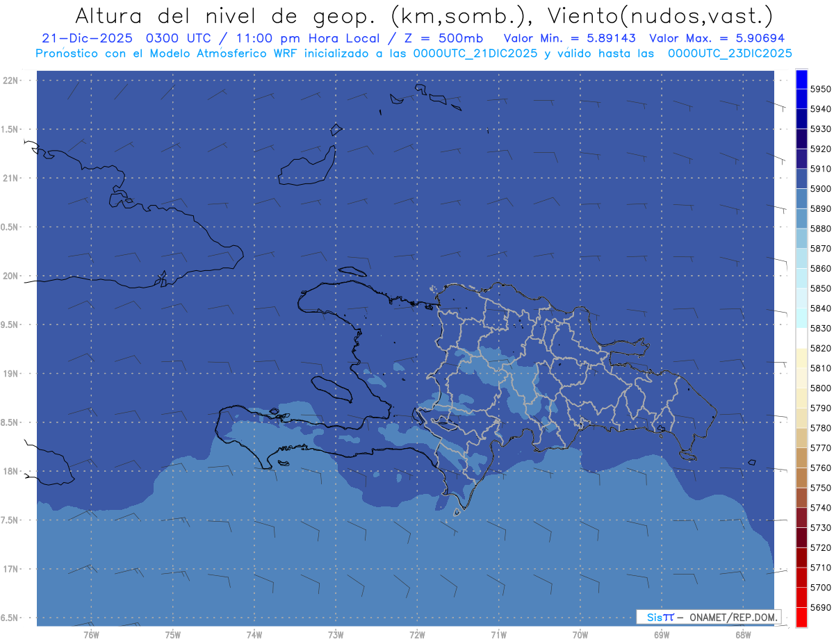Viewport: 834px width, 644px height.
Task: Select legend swatch between 5890 and 5900
Action: coord(801,199)
